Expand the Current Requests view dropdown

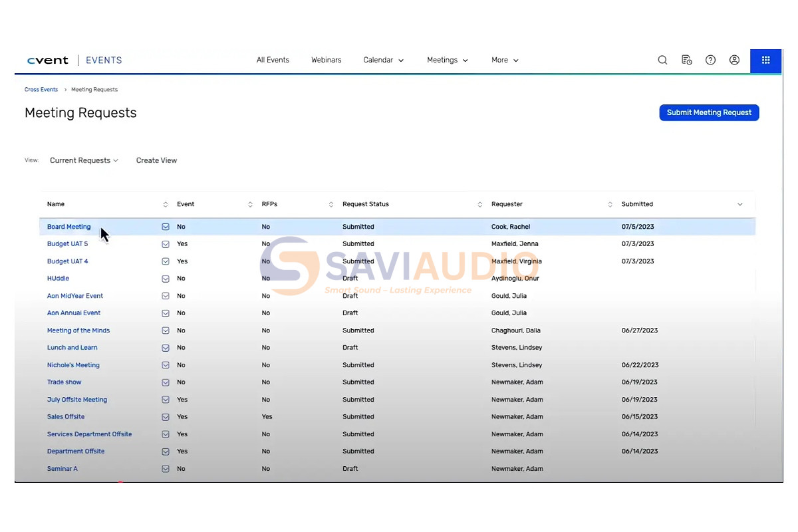(x=84, y=160)
